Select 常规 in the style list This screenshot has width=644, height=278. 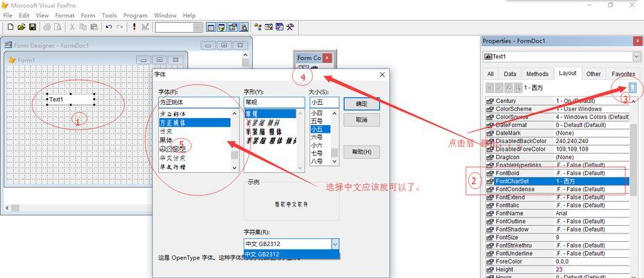click(x=270, y=113)
